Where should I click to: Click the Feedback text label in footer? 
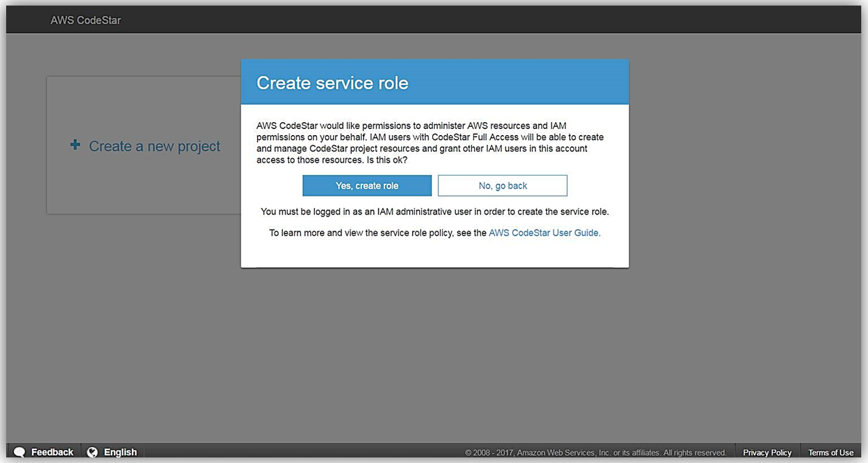(x=52, y=452)
